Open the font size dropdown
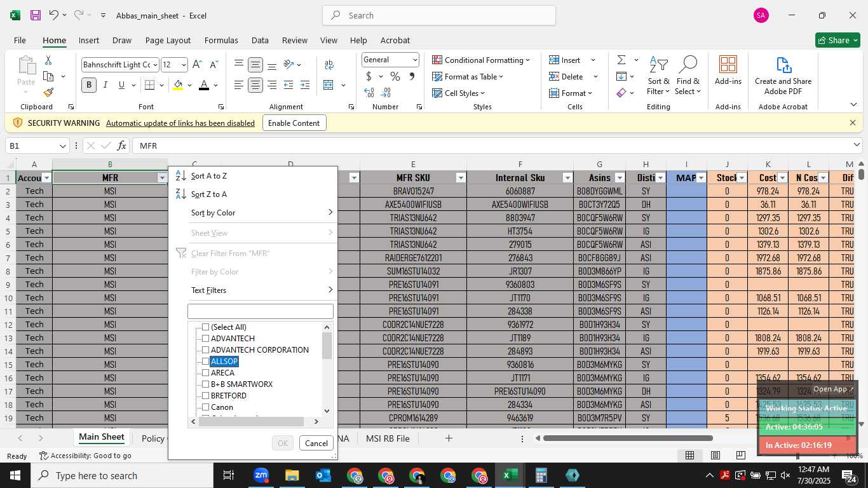Screen dimensions: 868x488 (184, 65)
